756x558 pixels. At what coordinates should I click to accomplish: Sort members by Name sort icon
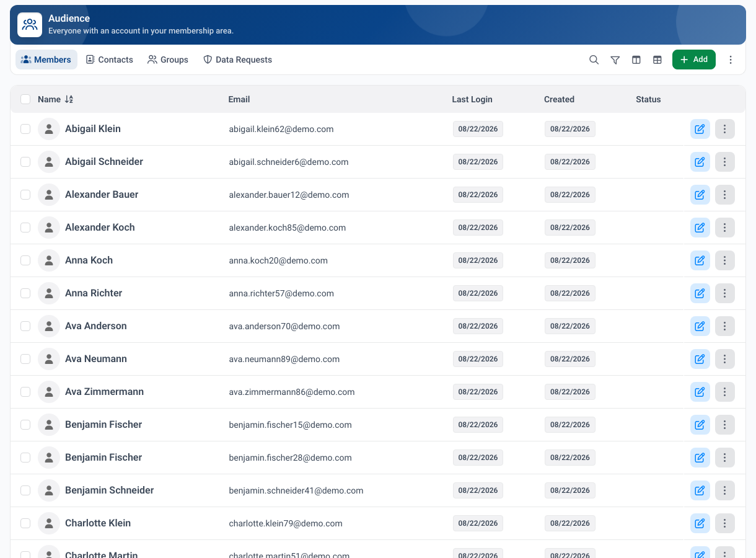[69, 99]
